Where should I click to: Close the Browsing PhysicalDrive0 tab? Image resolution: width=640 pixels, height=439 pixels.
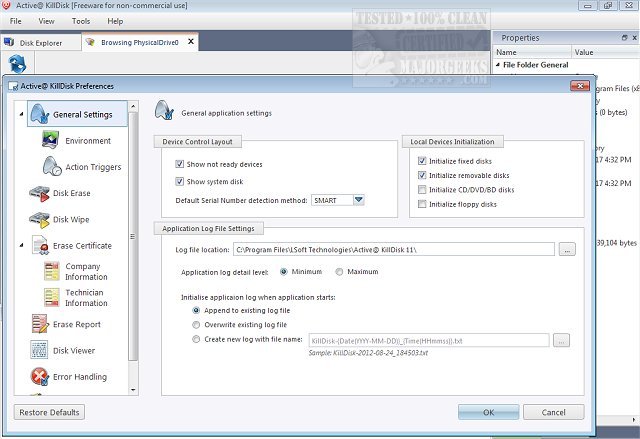tap(191, 42)
